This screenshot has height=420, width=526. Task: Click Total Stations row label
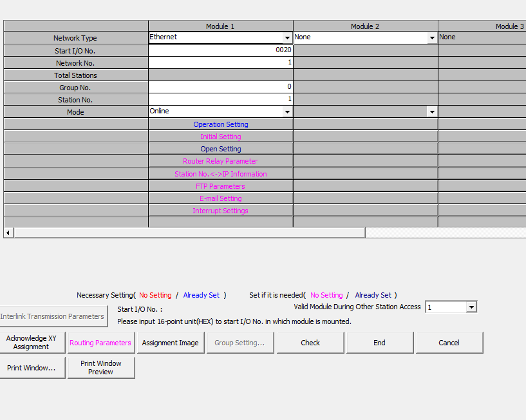click(x=75, y=75)
